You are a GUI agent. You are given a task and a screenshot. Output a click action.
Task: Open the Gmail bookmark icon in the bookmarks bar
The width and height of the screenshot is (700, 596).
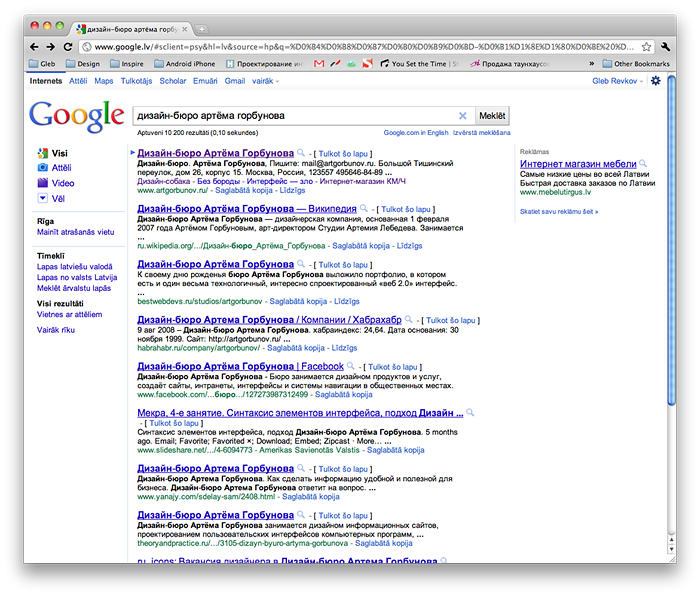click(319, 64)
